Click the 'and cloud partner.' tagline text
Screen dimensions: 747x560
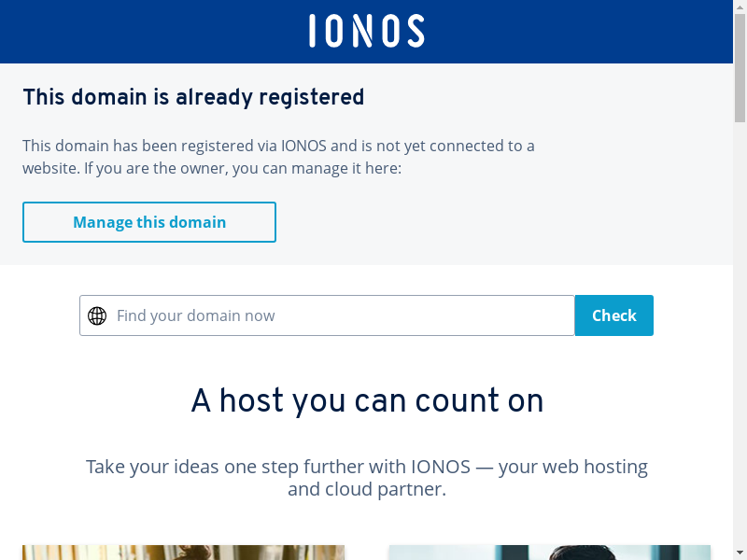click(367, 489)
